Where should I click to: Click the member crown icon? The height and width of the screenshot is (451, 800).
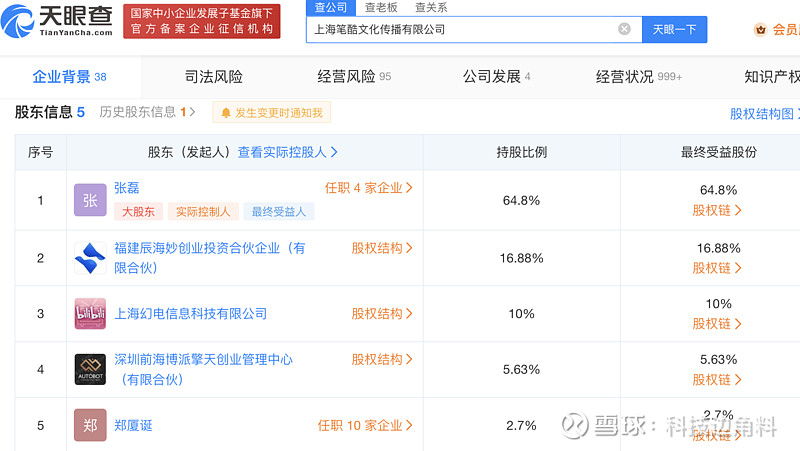coord(761,30)
